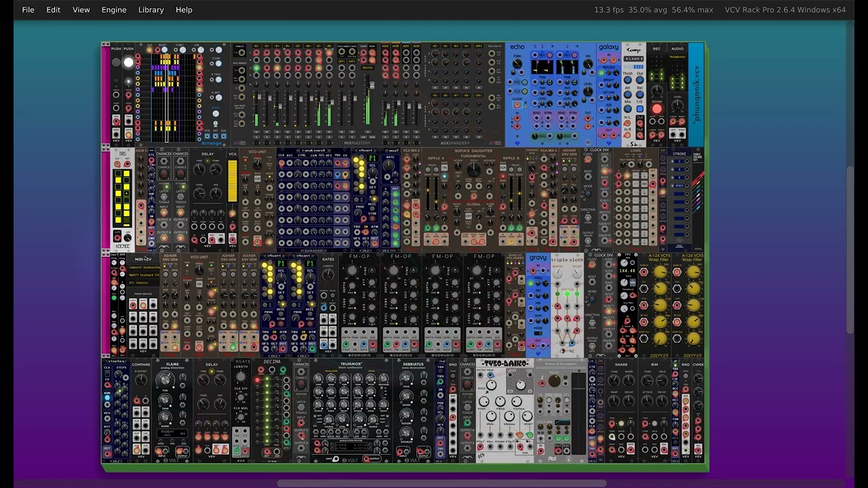Toggle the echo FRZ freeze button
The image size is (868, 488).
click(525, 83)
